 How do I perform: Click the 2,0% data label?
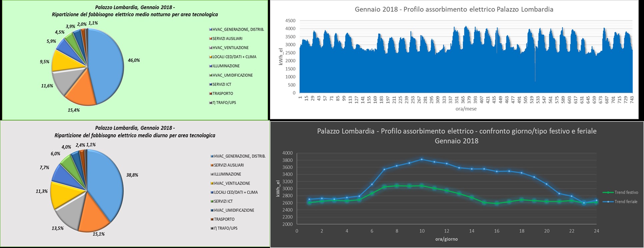click(82, 24)
